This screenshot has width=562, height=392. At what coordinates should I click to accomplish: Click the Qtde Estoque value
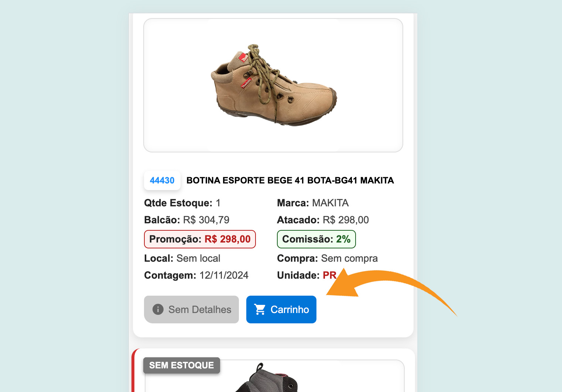pyautogui.click(x=218, y=203)
